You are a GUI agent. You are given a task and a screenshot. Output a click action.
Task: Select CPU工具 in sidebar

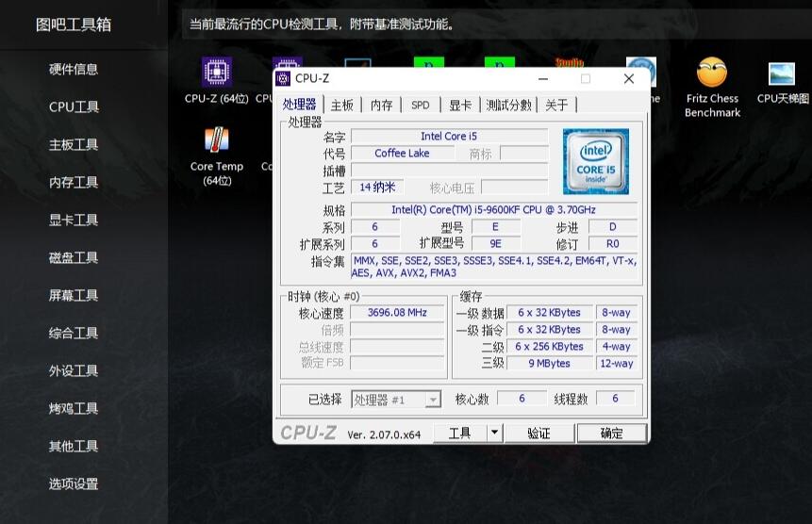click(74, 107)
